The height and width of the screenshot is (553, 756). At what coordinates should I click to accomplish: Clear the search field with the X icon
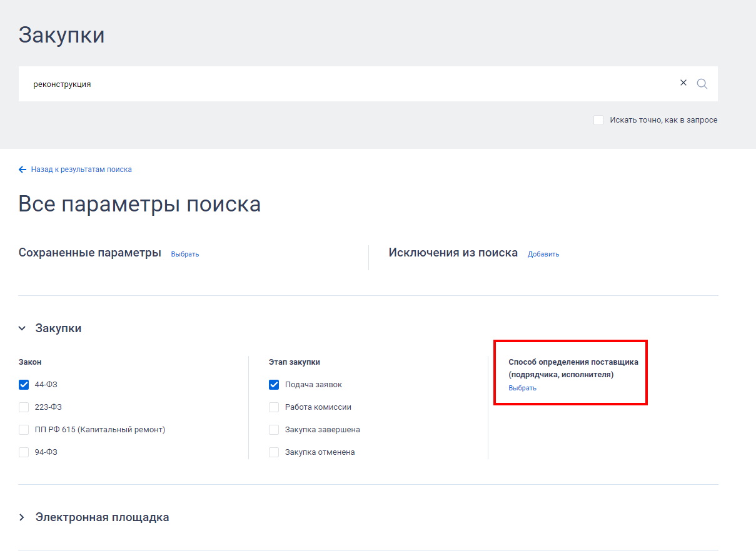[x=683, y=83]
